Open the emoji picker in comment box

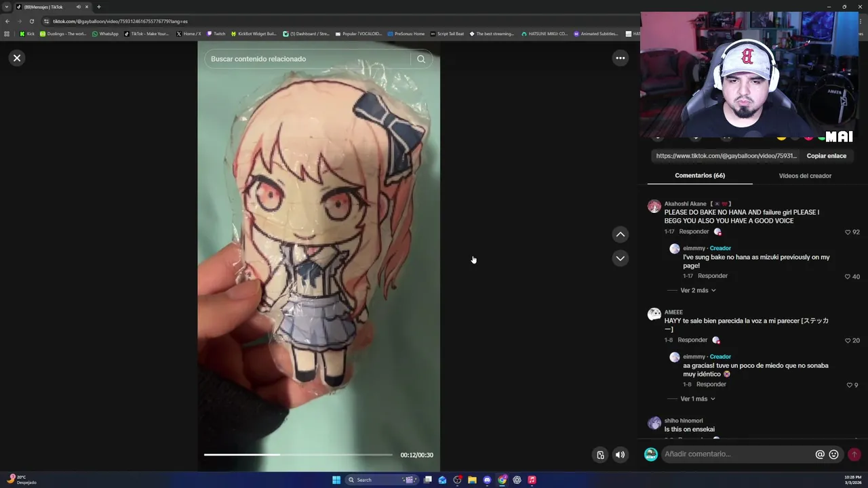834,454
